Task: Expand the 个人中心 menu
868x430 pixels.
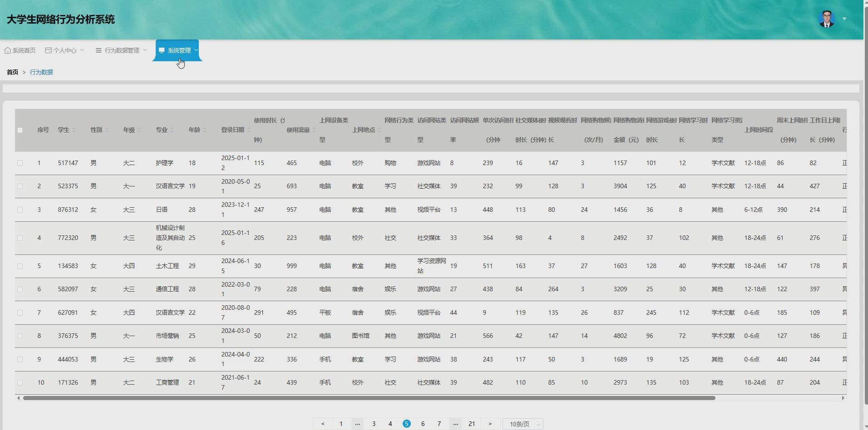Action: (x=64, y=50)
